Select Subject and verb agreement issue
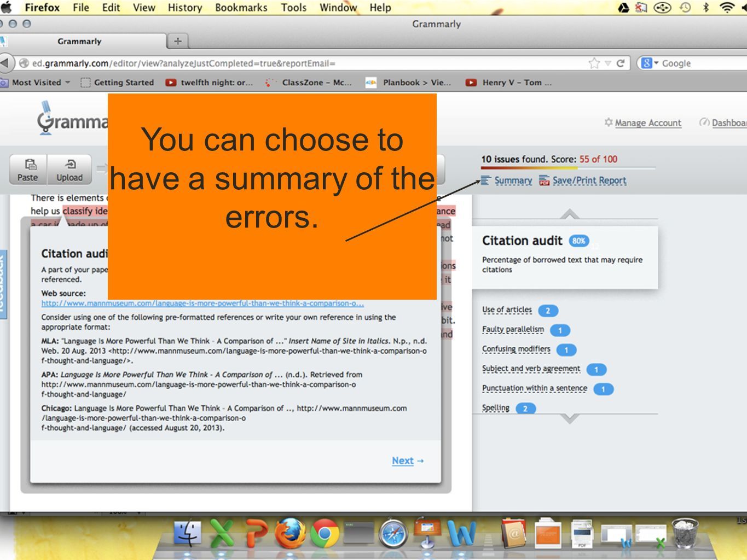This screenshot has height=560, width=747. 531,369
